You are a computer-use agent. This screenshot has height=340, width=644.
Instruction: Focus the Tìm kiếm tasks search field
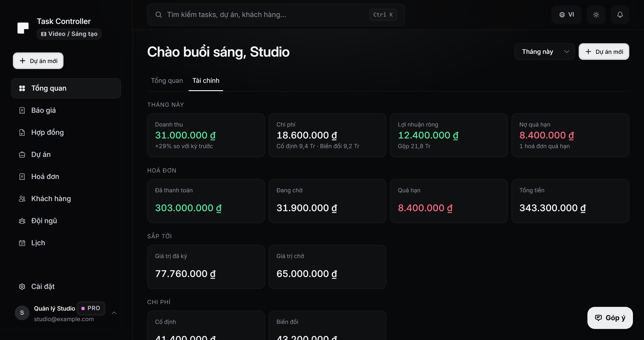(x=276, y=15)
